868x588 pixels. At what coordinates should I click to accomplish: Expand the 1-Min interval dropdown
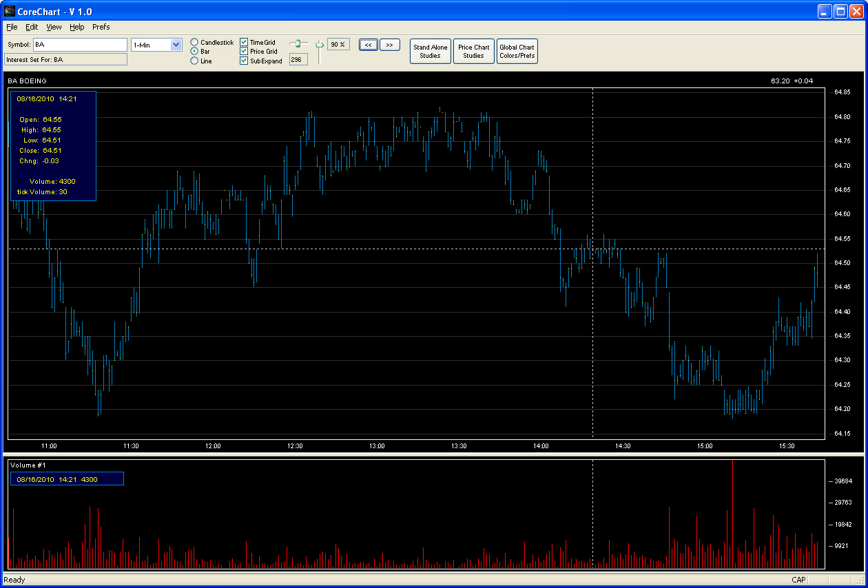point(176,45)
